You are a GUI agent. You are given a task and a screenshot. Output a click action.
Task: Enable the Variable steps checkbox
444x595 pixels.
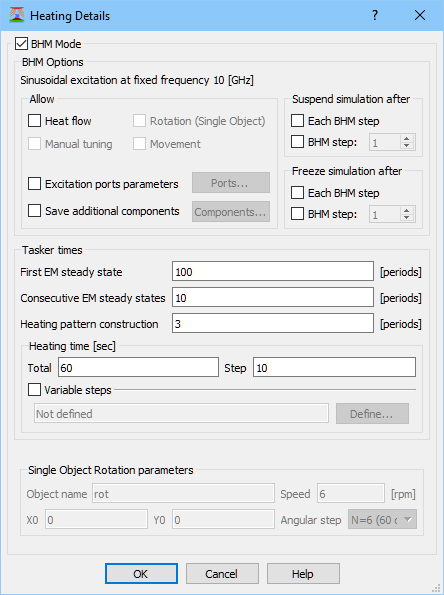click(x=35, y=390)
